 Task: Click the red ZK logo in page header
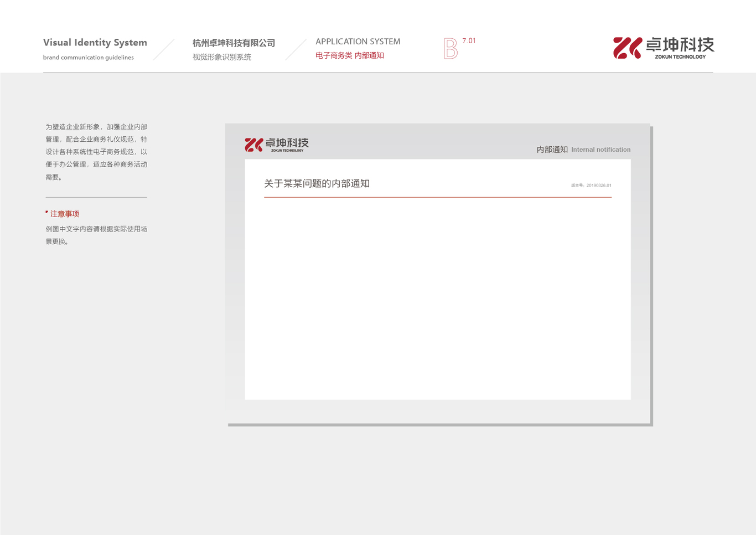627,48
